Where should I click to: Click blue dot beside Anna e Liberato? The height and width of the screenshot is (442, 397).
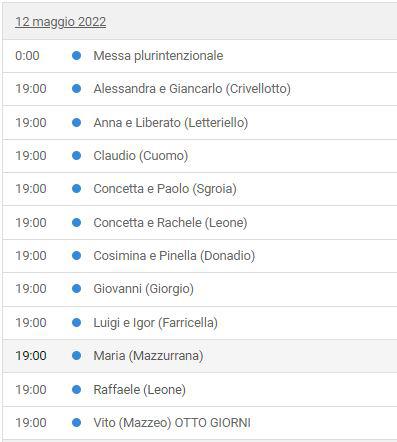click(76, 123)
